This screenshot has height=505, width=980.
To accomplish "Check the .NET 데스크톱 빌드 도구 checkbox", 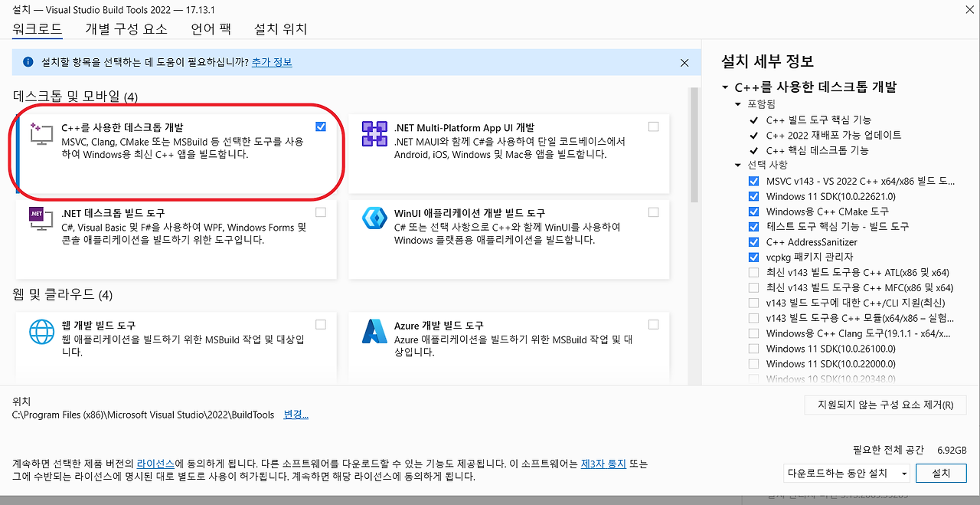I will pyautogui.click(x=321, y=212).
